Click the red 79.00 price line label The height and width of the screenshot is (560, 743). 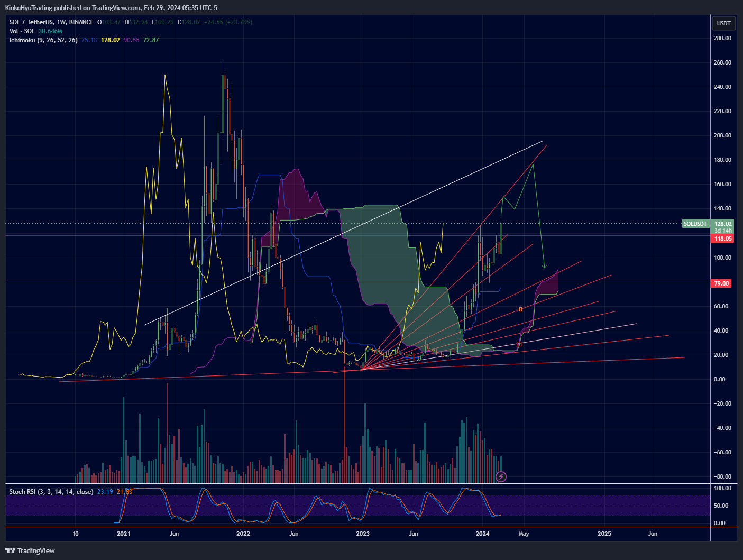pyautogui.click(x=722, y=283)
